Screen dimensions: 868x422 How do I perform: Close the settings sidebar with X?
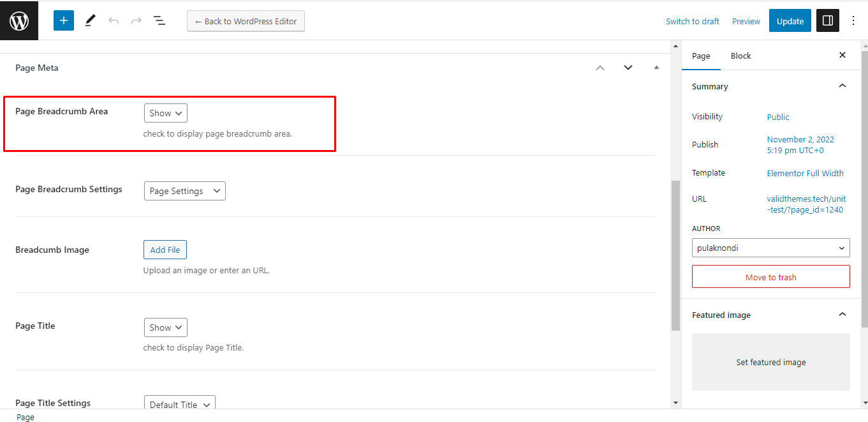pyautogui.click(x=842, y=56)
